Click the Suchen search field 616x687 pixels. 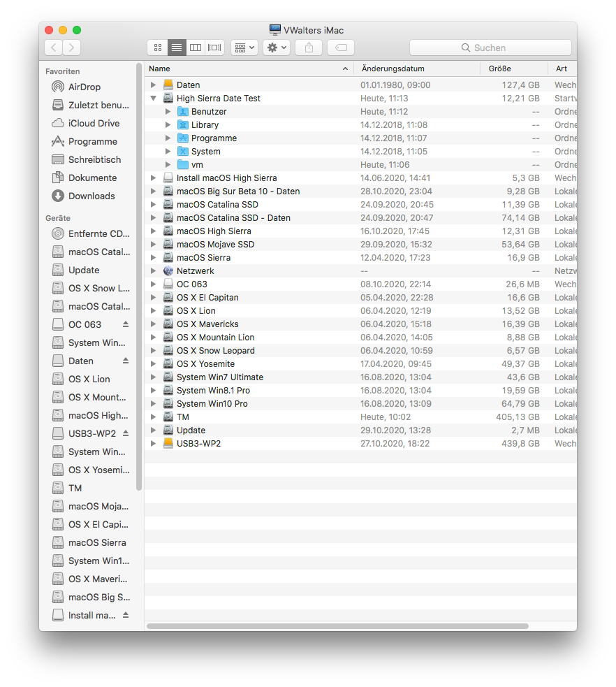point(490,48)
